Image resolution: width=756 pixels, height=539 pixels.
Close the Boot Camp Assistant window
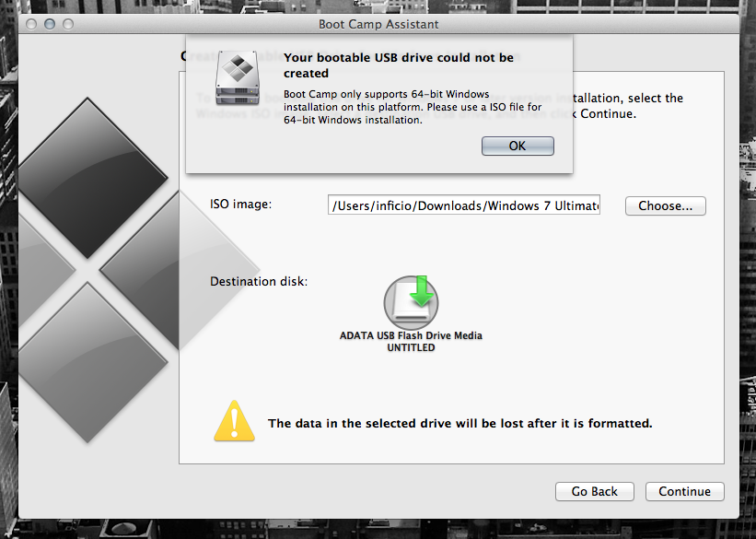click(x=31, y=24)
